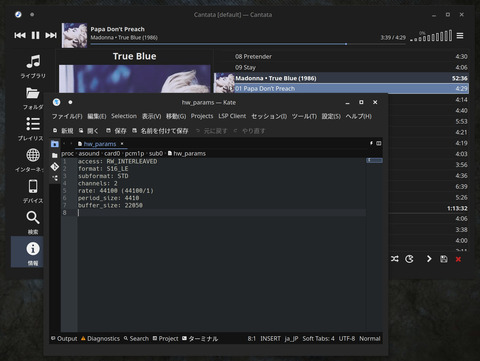
Task: Click sub0 in Kate breadcrumb path
Action: point(156,154)
